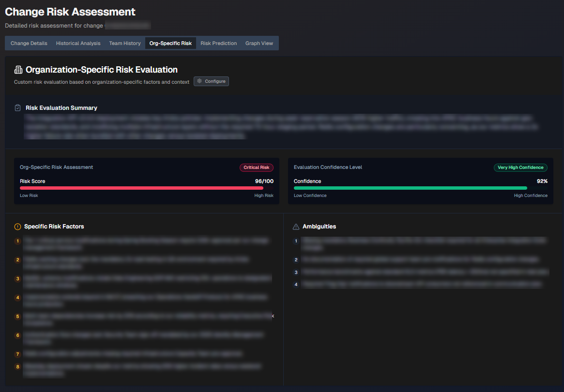Click risk factor number 5 badge

[x=18, y=317]
